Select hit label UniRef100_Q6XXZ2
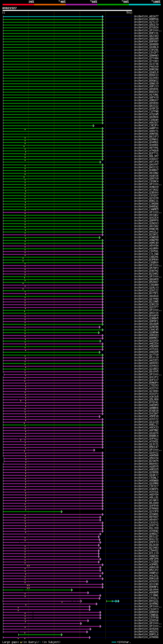 [x=146, y=106]
